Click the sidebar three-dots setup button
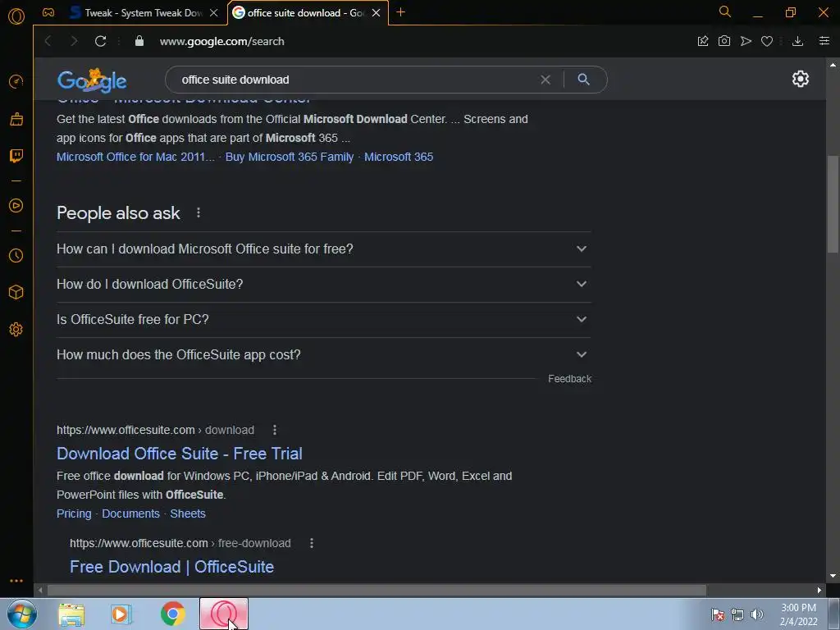Screen dimensions: 840x630 coord(16,581)
